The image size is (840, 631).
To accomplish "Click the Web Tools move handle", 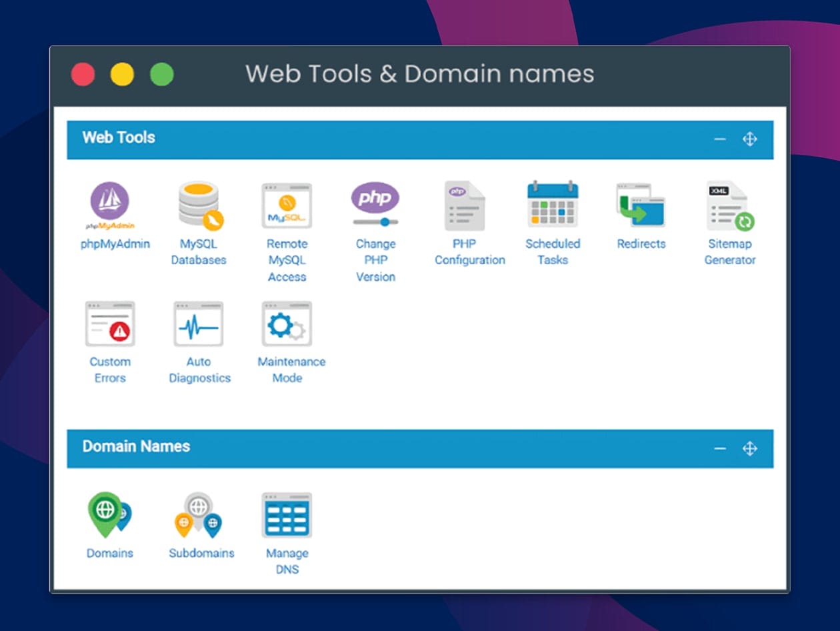I will click(x=750, y=139).
